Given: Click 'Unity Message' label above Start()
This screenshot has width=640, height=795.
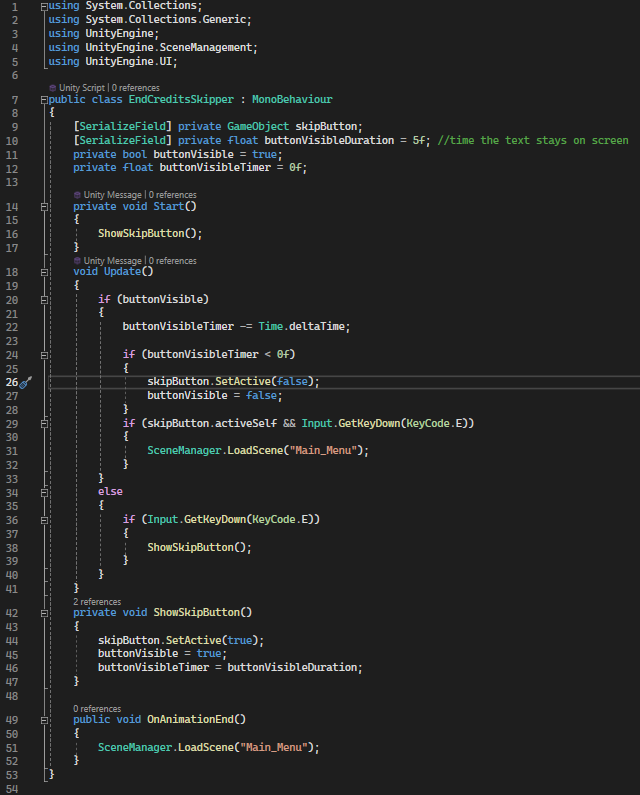Looking at the screenshot, I should point(113,195).
